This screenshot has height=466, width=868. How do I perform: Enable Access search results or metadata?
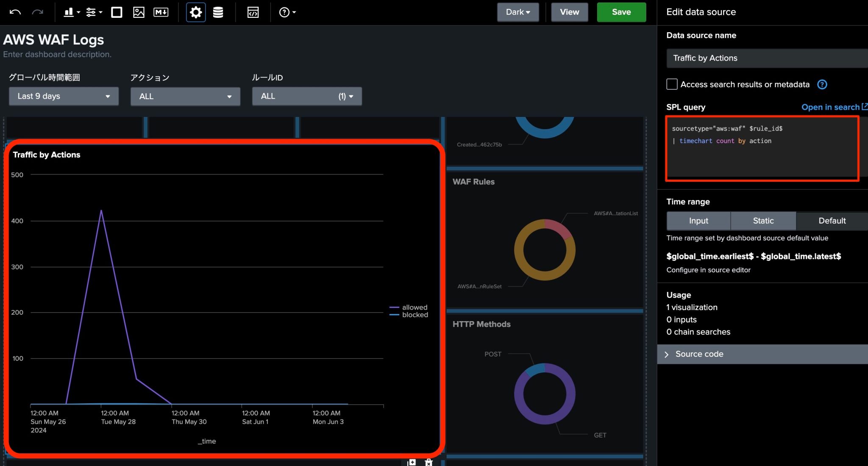pos(672,84)
